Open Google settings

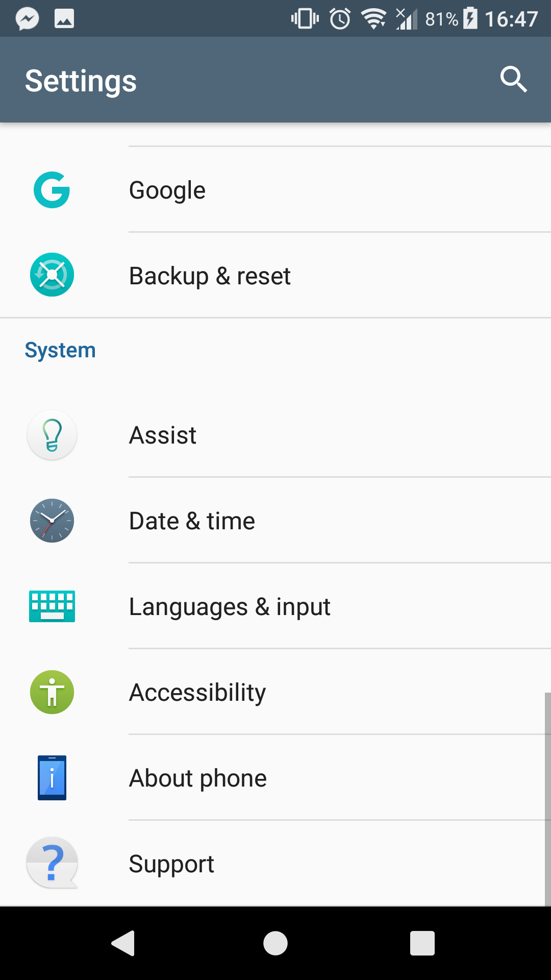(x=167, y=190)
